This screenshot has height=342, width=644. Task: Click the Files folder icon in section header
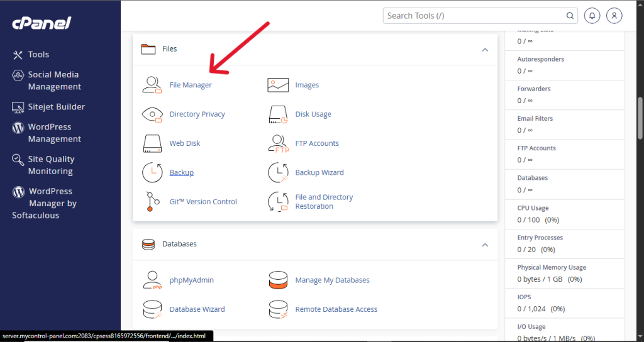tap(148, 49)
